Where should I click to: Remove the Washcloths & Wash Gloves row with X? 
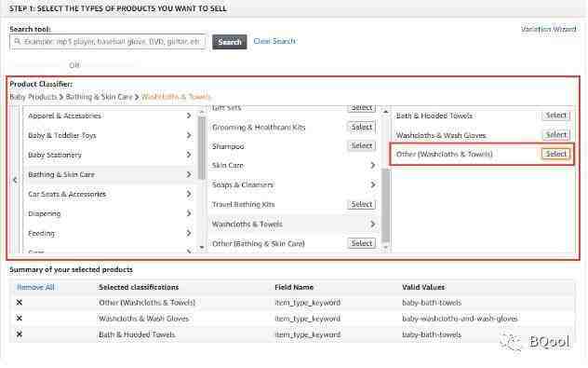click(x=20, y=319)
